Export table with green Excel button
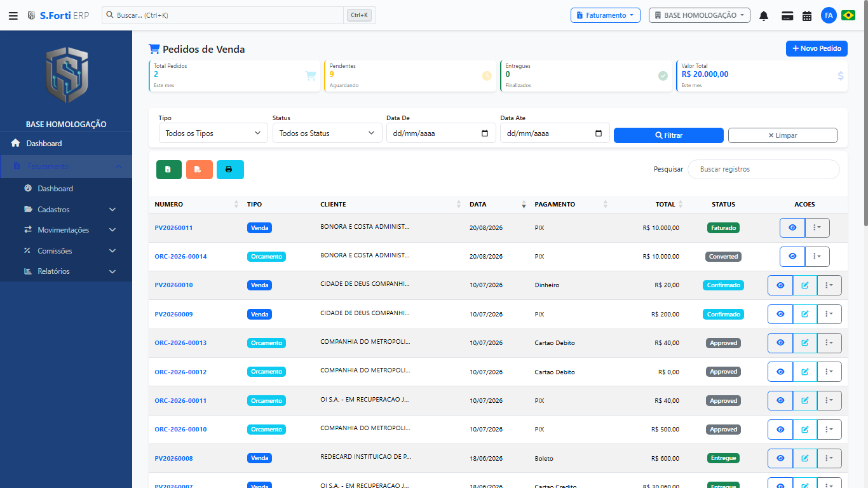Viewport: 868px width, 488px height. click(169, 170)
